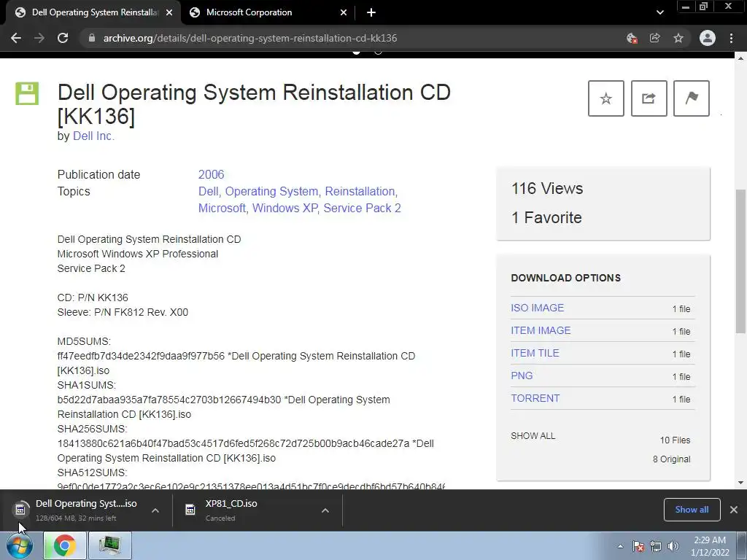Click SHOW ALL download files
Image resolution: width=747 pixels, height=560 pixels.
coord(533,436)
